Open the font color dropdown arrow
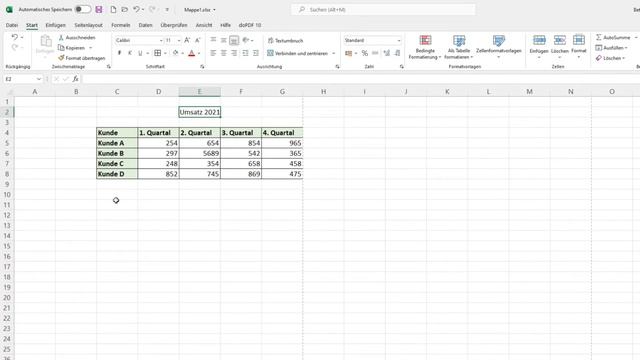The width and height of the screenshot is (640, 360). point(199,53)
